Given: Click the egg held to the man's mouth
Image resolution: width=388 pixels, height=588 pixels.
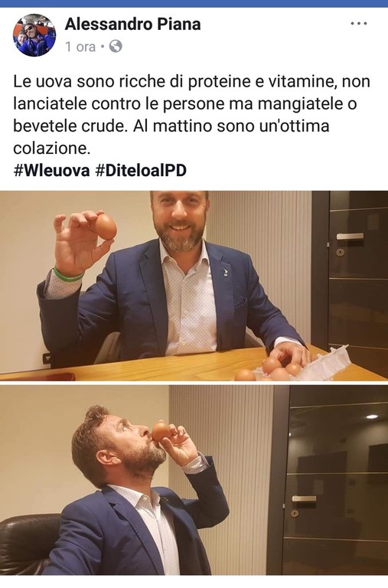Looking at the screenshot, I should click(x=160, y=431).
